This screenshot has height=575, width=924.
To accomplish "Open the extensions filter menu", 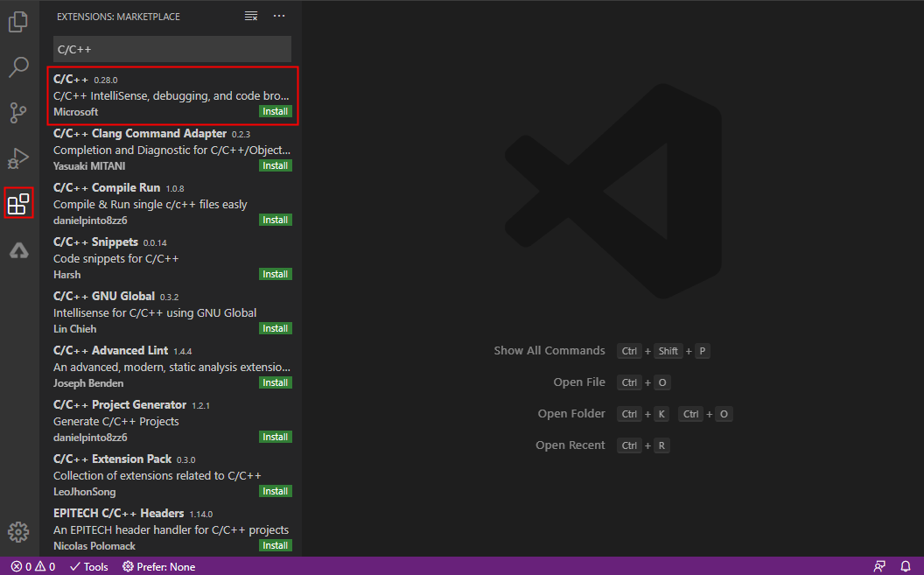I will [x=251, y=16].
